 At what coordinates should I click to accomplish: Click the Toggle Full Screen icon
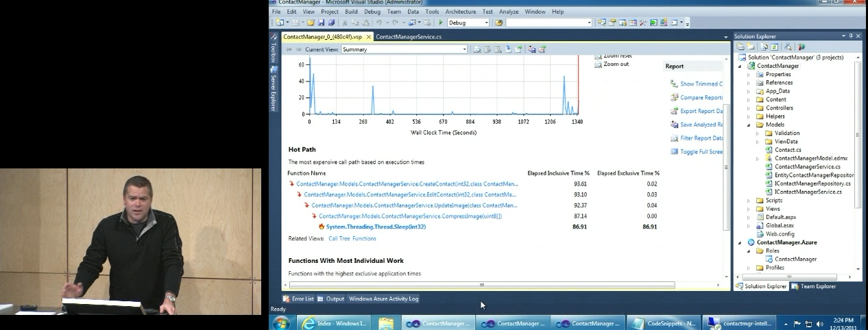pyautogui.click(x=674, y=152)
